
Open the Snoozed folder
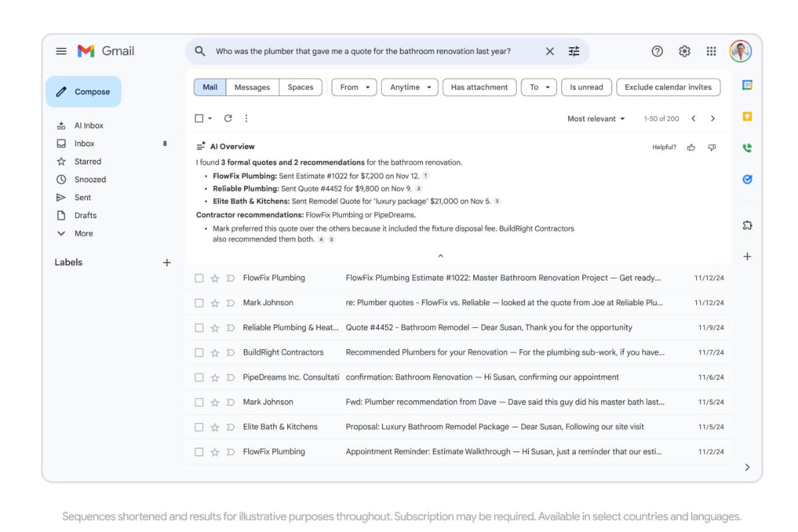(90, 180)
